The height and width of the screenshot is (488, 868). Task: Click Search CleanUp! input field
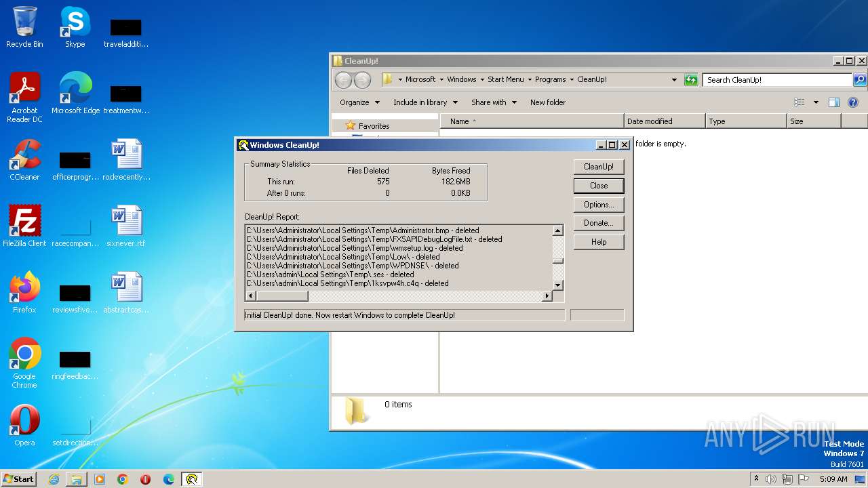pyautogui.click(x=777, y=80)
